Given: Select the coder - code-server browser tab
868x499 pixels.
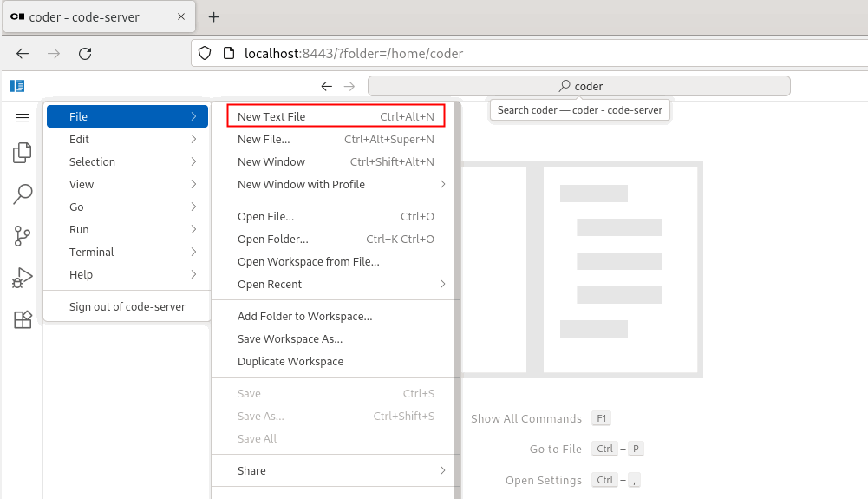Looking at the screenshot, I should click(100, 17).
